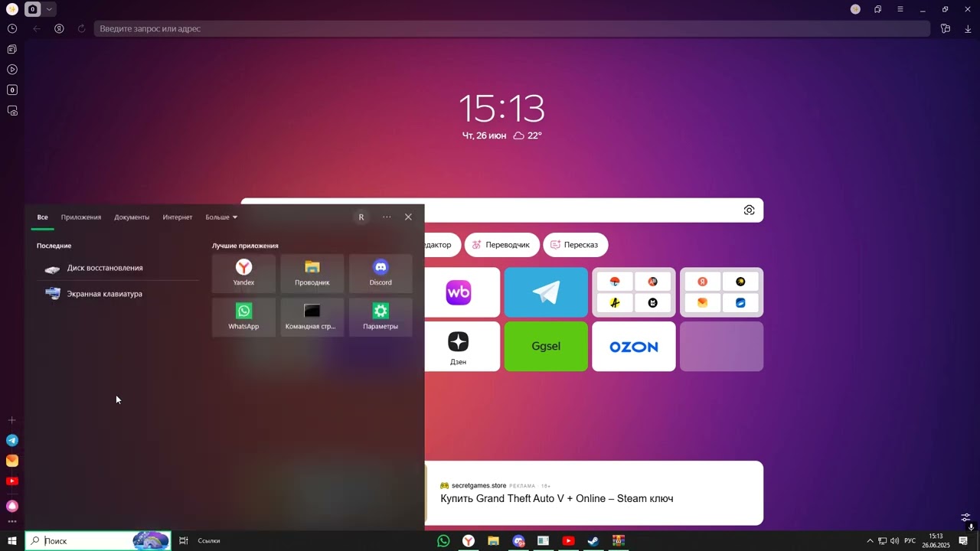This screenshot has width=980, height=551.
Task: Click image search camera icon
Action: click(749, 210)
